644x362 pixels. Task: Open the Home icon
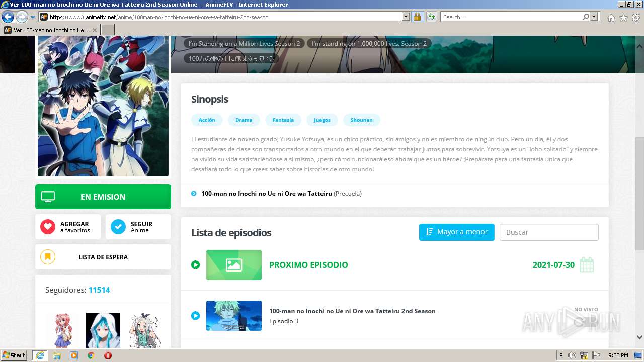[x=611, y=18]
